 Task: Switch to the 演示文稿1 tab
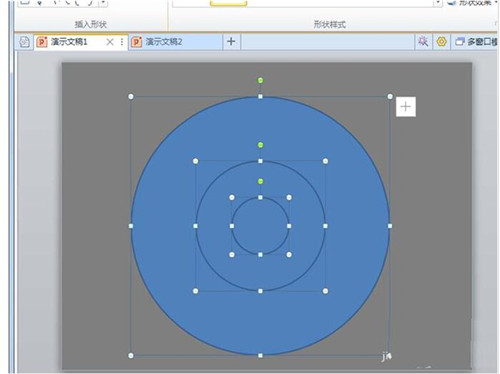pyautogui.click(x=69, y=42)
